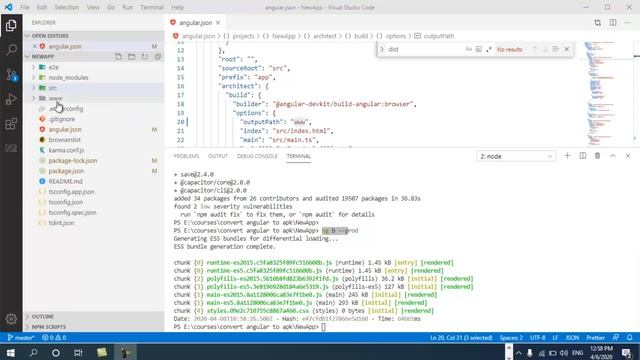
Task: Click the New File icon in NEWAPP header
Action: click(x=118, y=57)
